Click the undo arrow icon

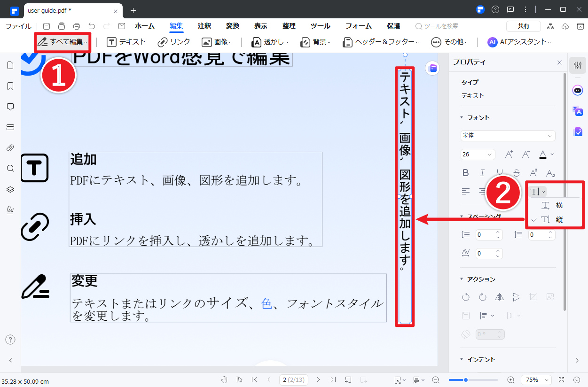(92, 26)
